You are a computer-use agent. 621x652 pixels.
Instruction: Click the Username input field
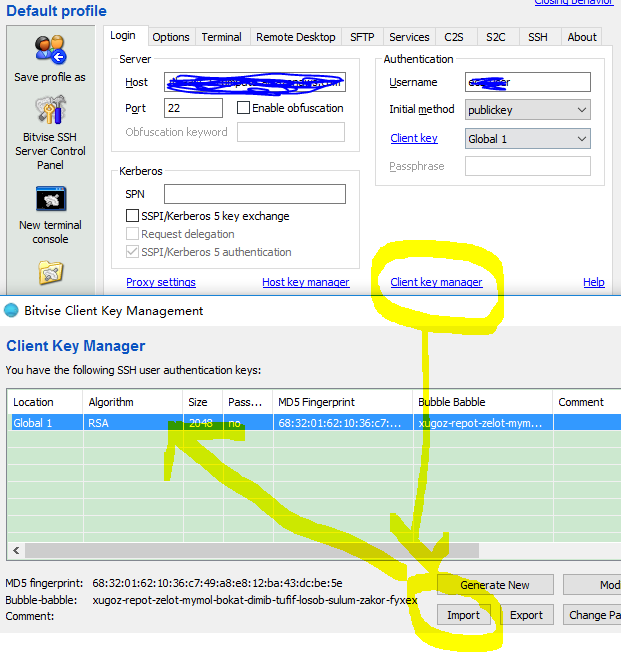tap(527, 82)
